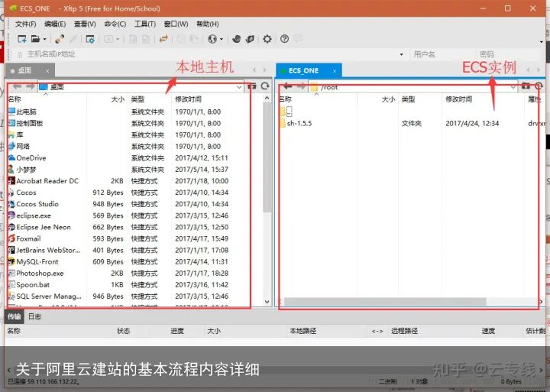Go back in local pane navigation

[17, 86]
